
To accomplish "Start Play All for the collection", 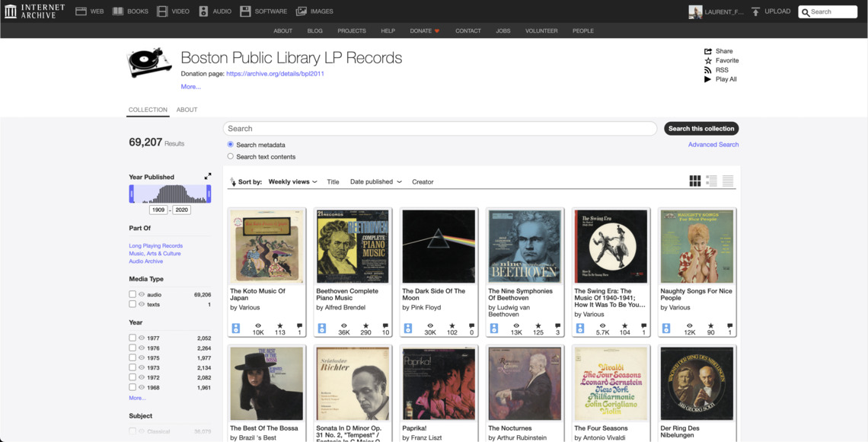I will pyautogui.click(x=720, y=78).
